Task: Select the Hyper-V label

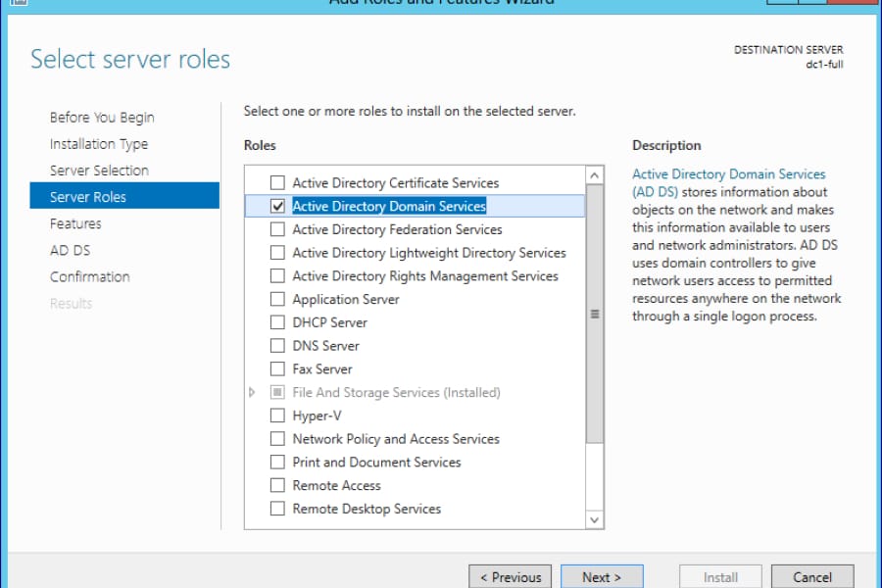Action: pos(317,416)
